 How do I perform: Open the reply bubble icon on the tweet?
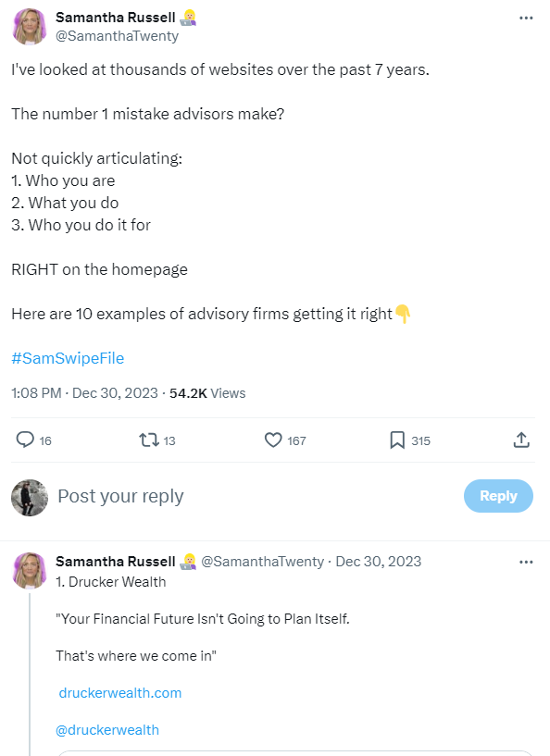pyautogui.click(x=23, y=440)
